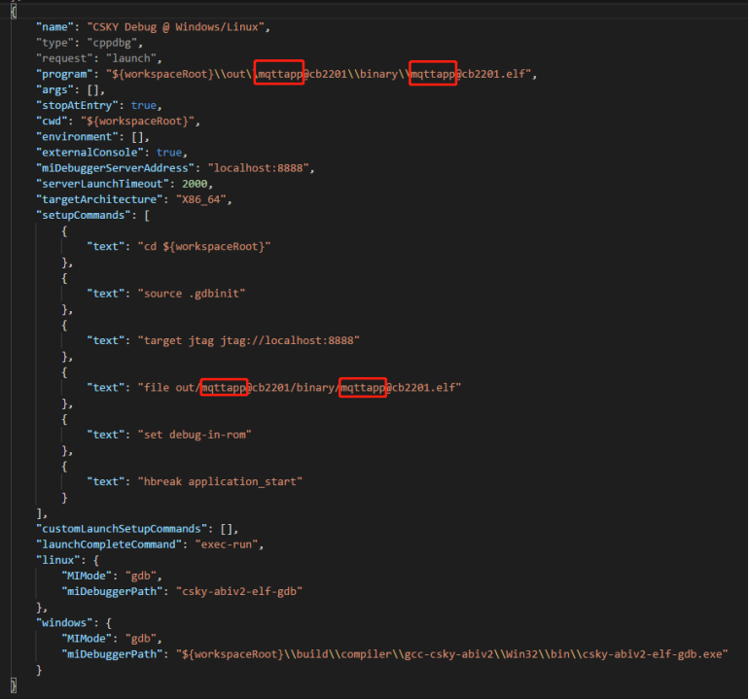Click the "setupCommands" key
Screen dimensions: 749x700
(x=84, y=216)
